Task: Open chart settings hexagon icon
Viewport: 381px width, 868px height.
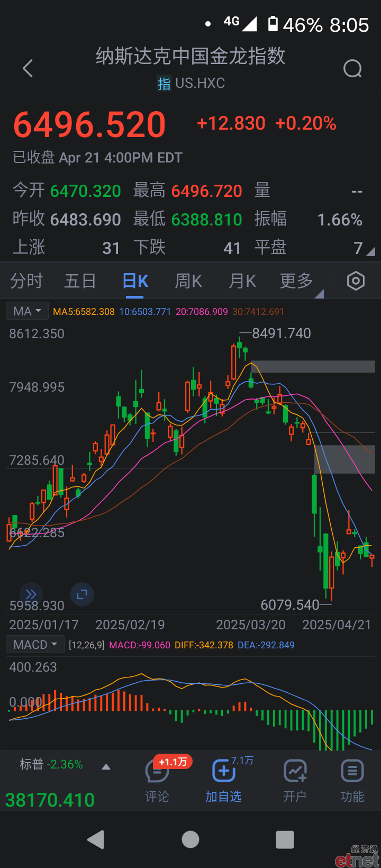Action: [x=356, y=281]
